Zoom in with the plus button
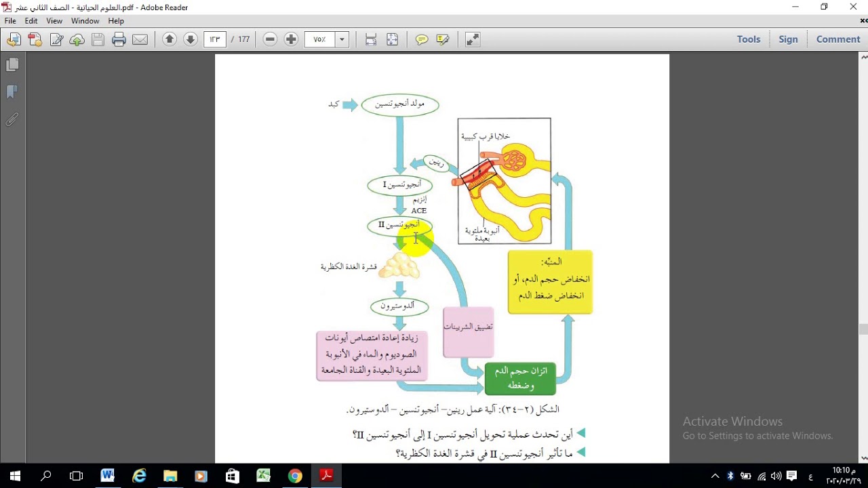The image size is (868, 488). [x=291, y=39]
